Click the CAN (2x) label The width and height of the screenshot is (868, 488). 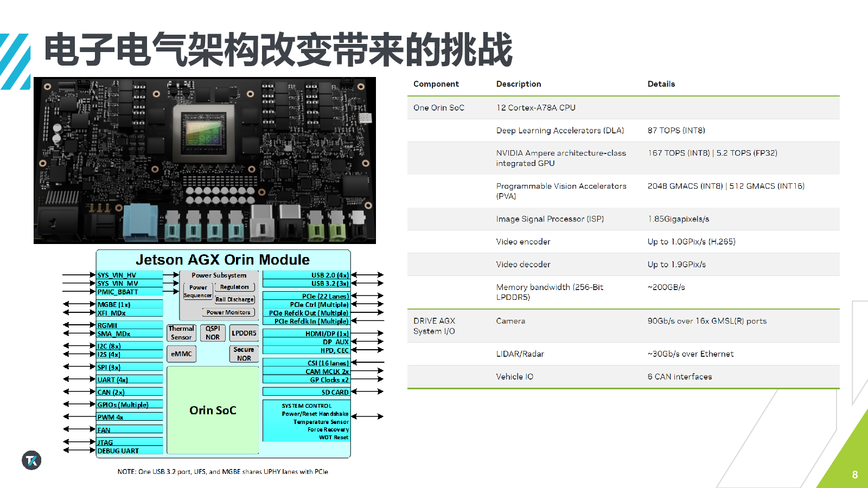pyautogui.click(x=111, y=392)
